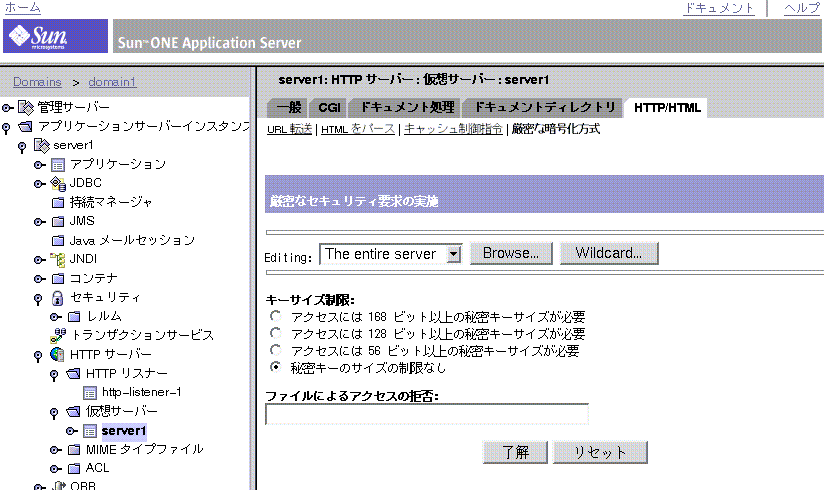Screen dimensions: 824x490
Task: Open the ドキュメントディレクトリ tab
Action: point(544,108)
